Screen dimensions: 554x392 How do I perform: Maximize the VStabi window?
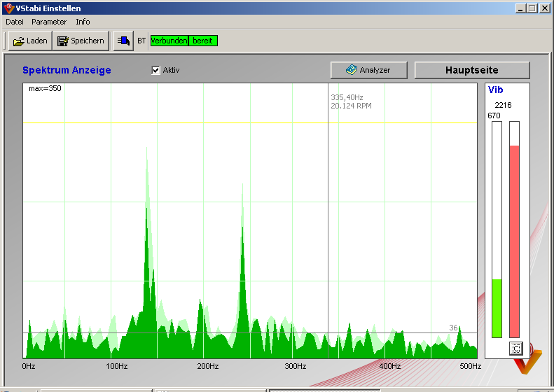click(x=532, y=8)
